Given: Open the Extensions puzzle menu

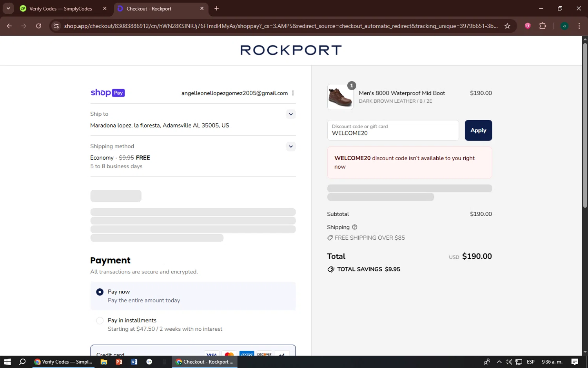Looking at the screenshot, I should click(543, 26).
